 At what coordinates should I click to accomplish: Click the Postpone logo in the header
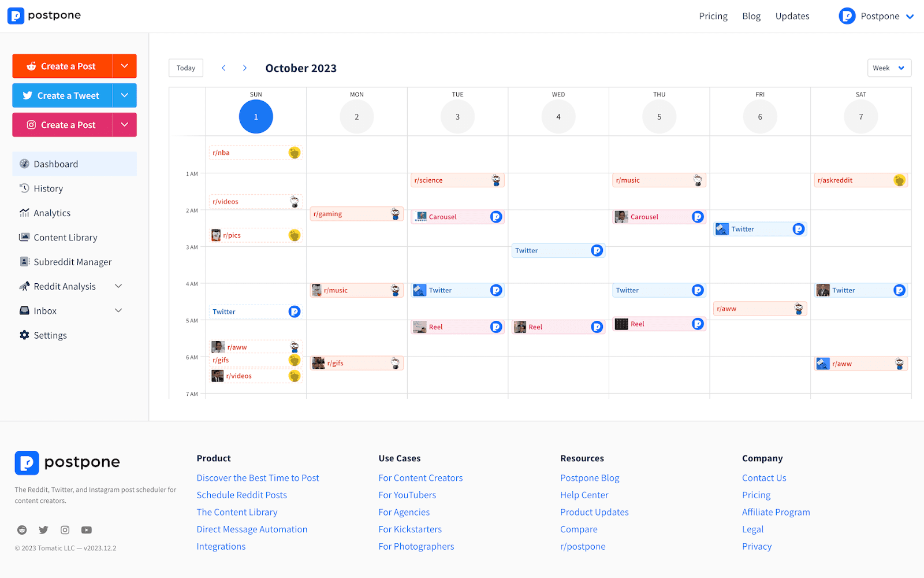point(44,16)
